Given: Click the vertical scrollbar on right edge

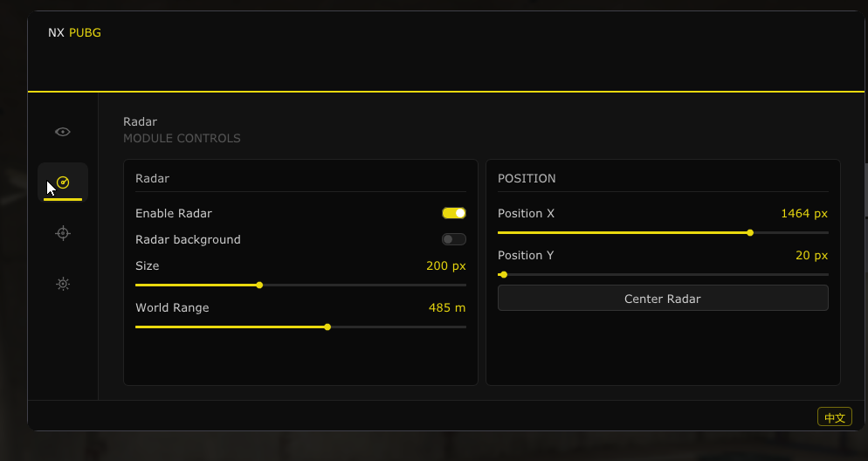Looking at the screenshot, I should pyautogui.click(x=865, y=189).
